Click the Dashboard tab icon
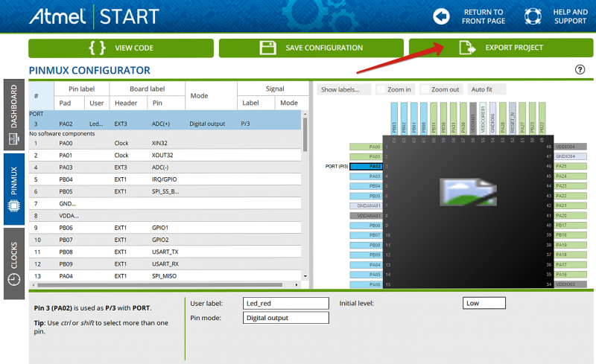The width and height of the screenshot is (596, 364). [x=14, y=139]
